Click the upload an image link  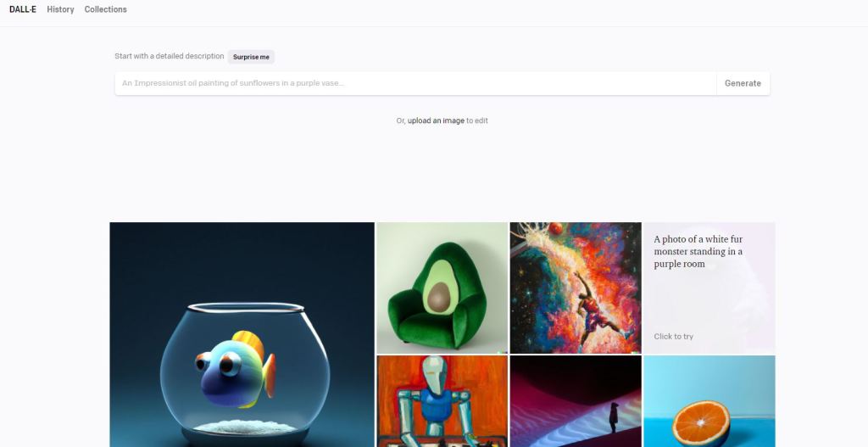(x=436, y=120)
